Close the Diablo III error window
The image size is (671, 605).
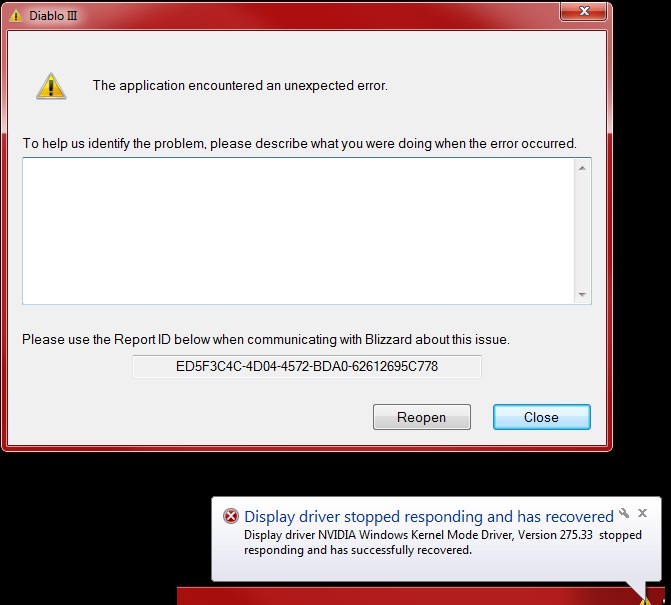tap(584, 11)
